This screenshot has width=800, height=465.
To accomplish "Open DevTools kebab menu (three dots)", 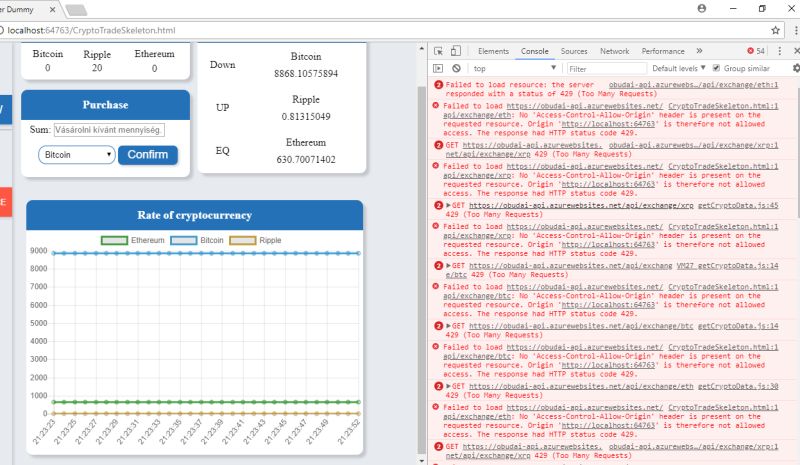I will pos(780,51).
